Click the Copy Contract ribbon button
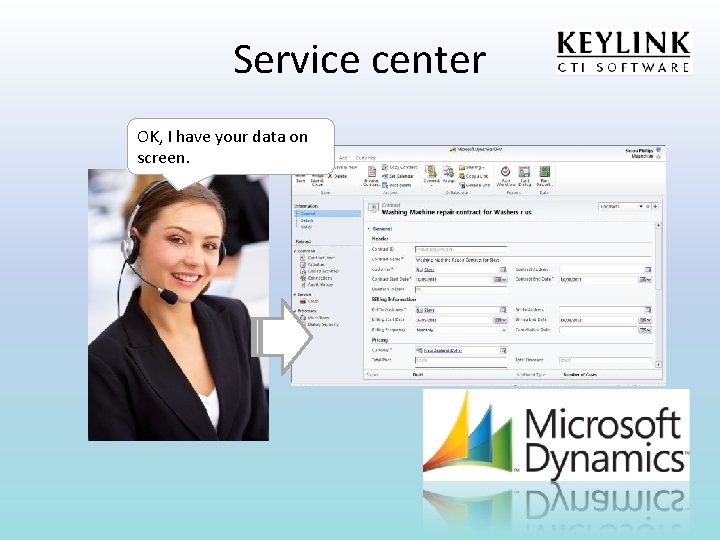The image size is (720, 540). point(399,168)
